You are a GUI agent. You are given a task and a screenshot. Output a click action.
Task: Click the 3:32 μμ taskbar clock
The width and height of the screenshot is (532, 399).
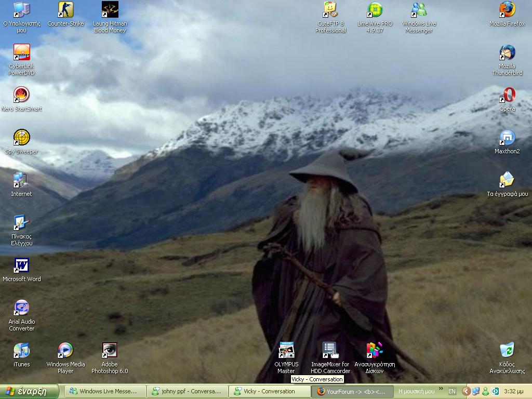coord(515,392)
